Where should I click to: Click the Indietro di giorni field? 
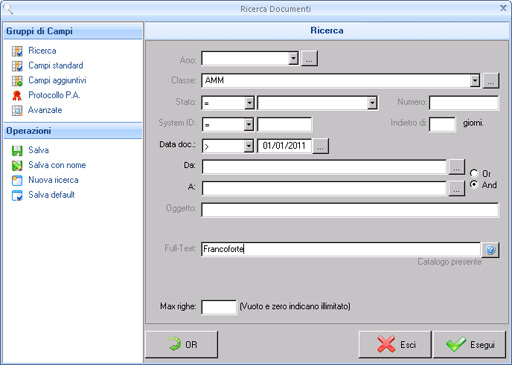tap(442, 124)
